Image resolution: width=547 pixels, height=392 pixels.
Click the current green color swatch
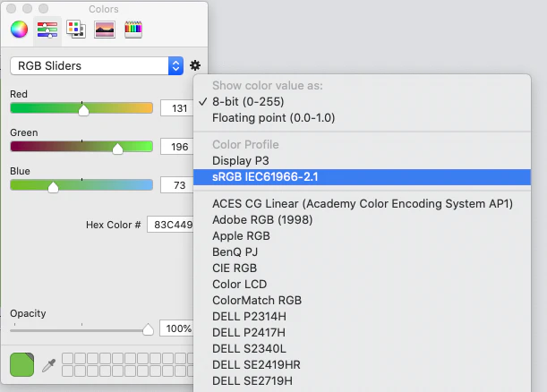[x=22, y=364]
